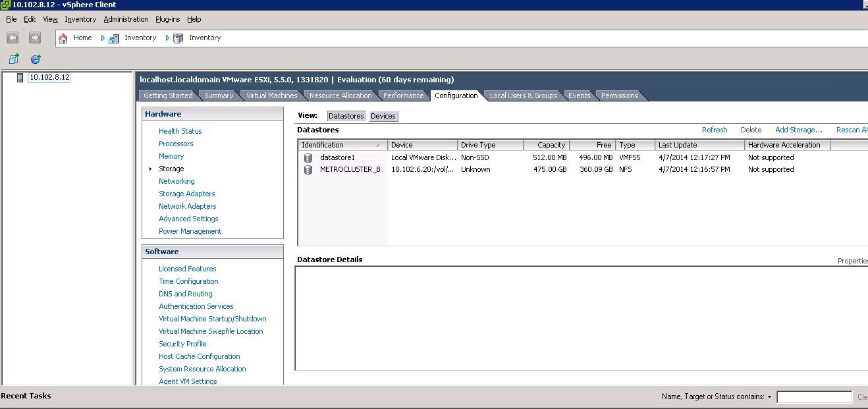Toggle view to Devices
This screenshot has width=868, height=409.
tap(383, 116)
